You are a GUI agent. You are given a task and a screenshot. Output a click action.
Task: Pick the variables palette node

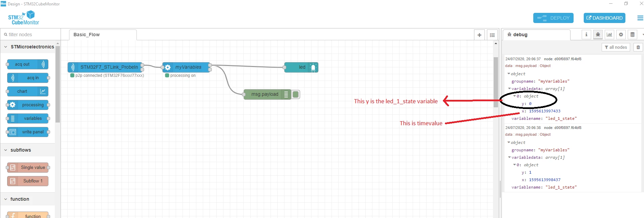point(27,118)
